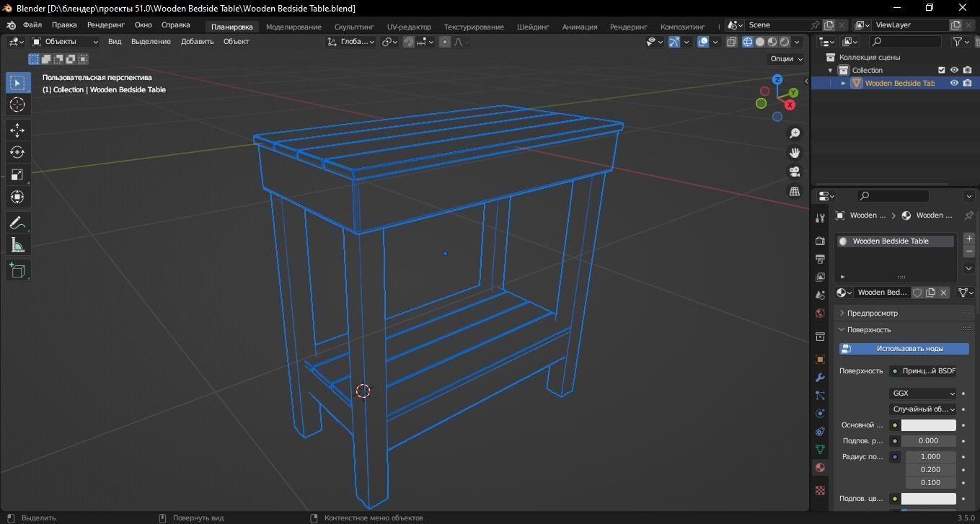Toggle snapping magnet in header
Image resolution: width=980 pixels, height=524 pixels.
coord(409,42)
